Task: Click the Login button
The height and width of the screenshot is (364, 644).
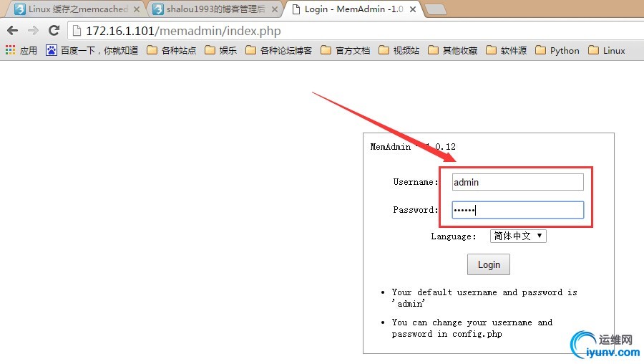Action: pyautogui.click(x=488, y=264)
